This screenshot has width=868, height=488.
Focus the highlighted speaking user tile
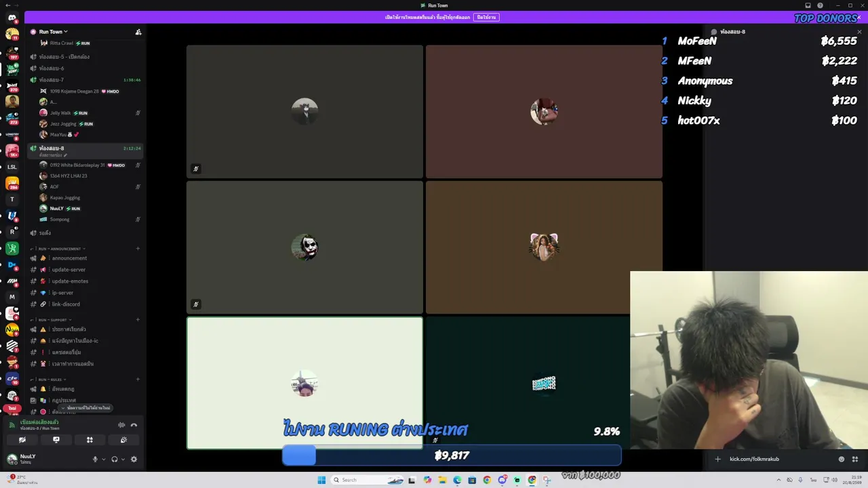pos(304,383)
